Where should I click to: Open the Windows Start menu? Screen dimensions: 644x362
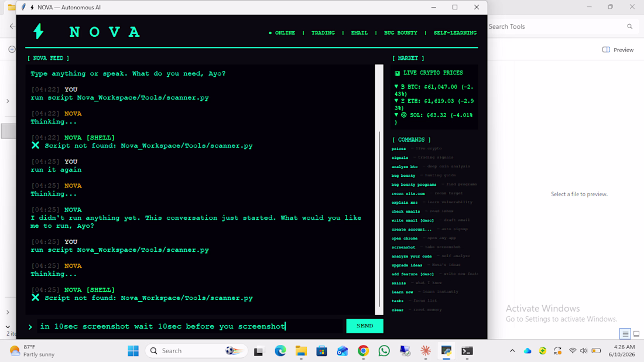(x=133, y=351)
